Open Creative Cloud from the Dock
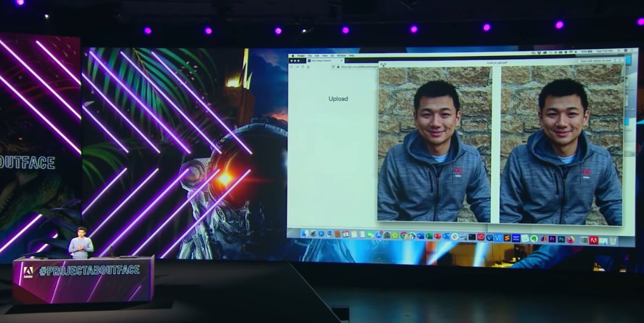This screenshot has width=644, height=323. point(481,237)
